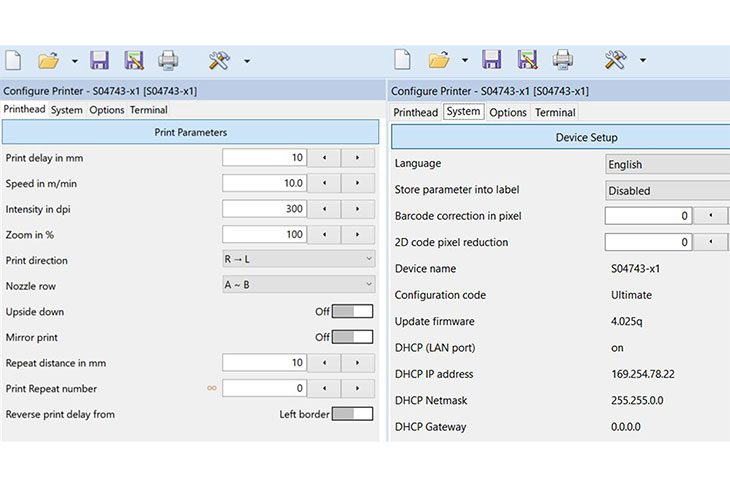Click Save floppy icon in right toolbar
Viewport: 730px width, 487px height.
point(491,60)
